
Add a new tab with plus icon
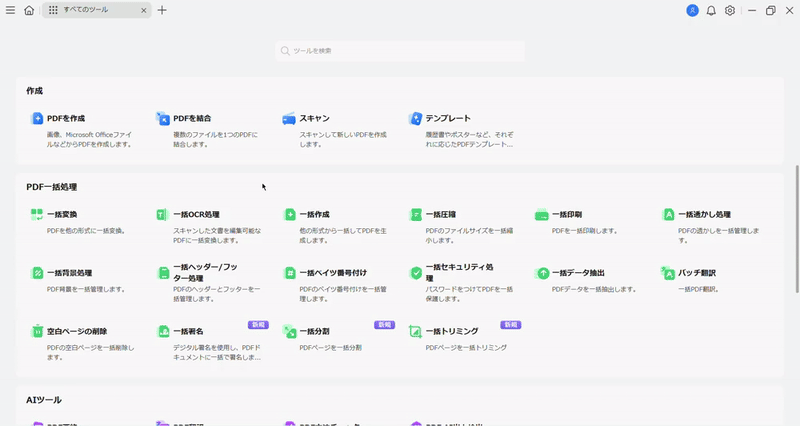pos(162,10)
